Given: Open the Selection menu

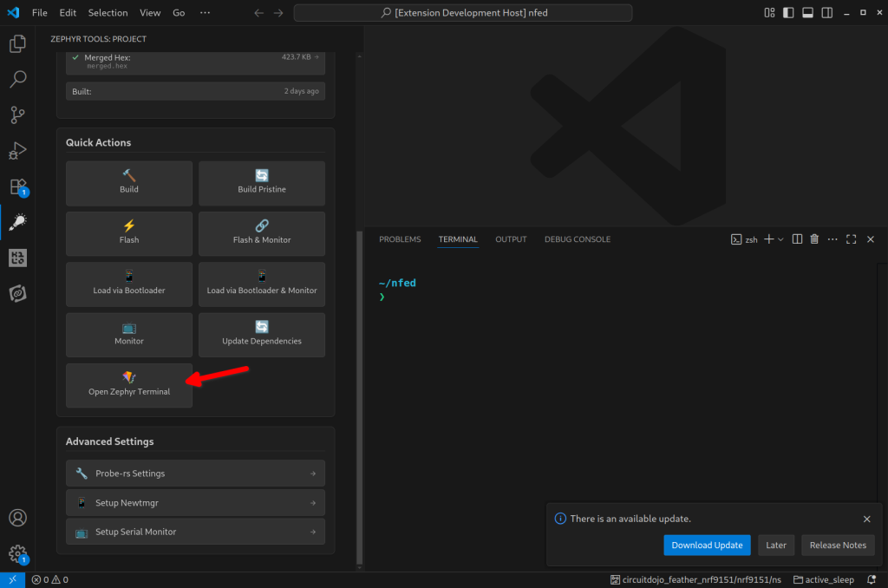Looking at the screenshot, I should [x=108, y=12].
